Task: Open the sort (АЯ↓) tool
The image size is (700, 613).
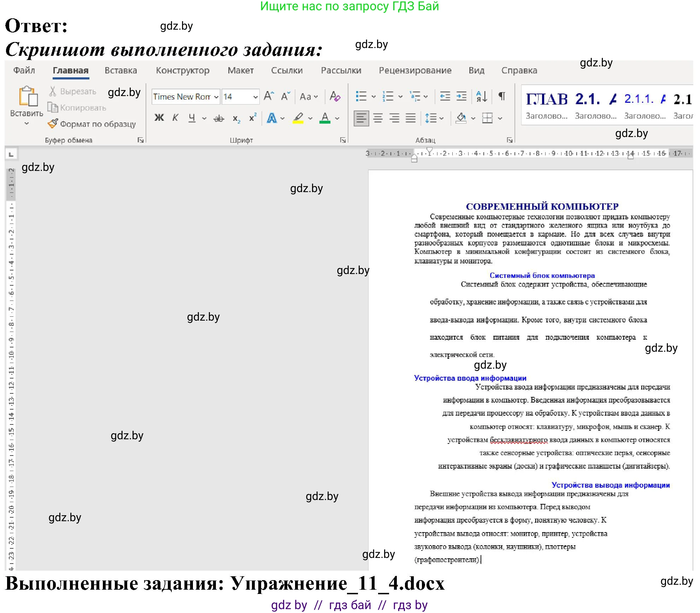Action: coord(481,96)
